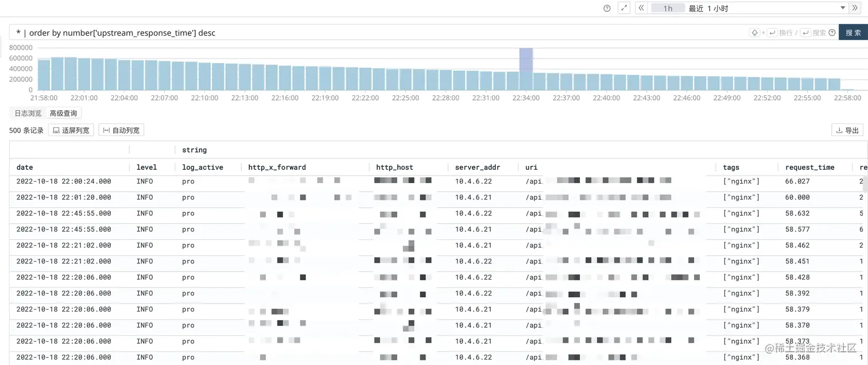This screenshot has width=868, height=365.
Task: Click the export download icon on 导出
Action: 839,130
